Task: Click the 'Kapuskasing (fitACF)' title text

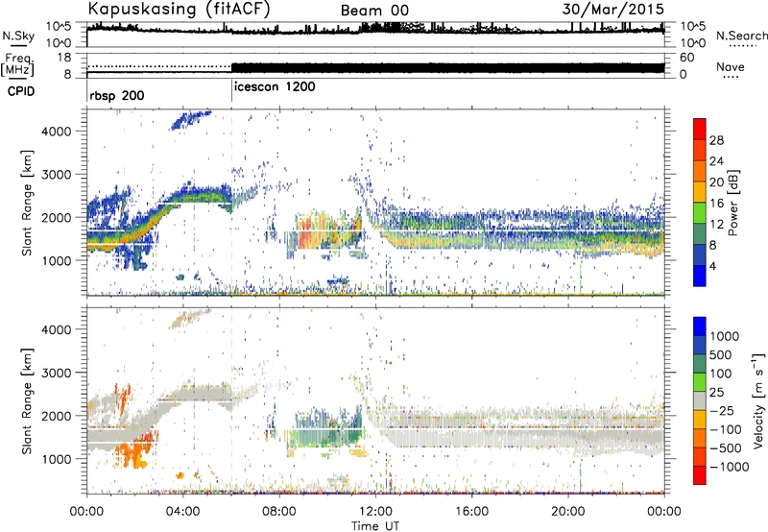Action: click(179, 10)
